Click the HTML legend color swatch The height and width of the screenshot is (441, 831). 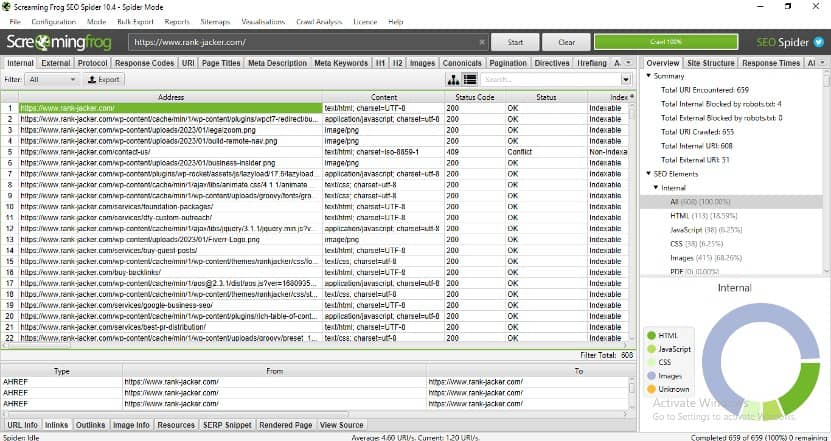click(651, 336)
